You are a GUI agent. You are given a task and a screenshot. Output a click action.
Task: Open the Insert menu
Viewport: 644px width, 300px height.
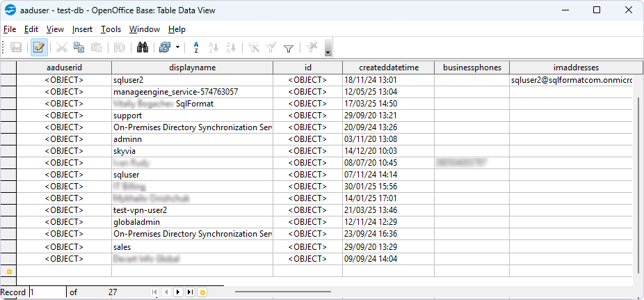82,29
